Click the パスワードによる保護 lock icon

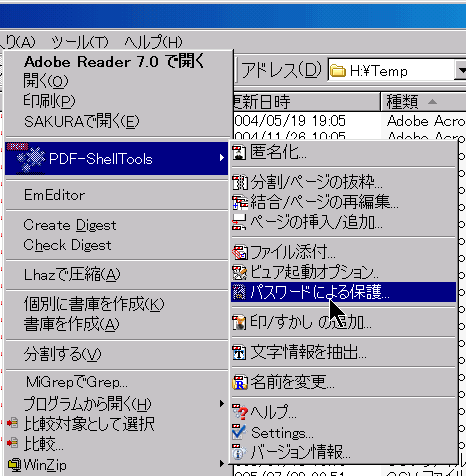pos(239,292)
